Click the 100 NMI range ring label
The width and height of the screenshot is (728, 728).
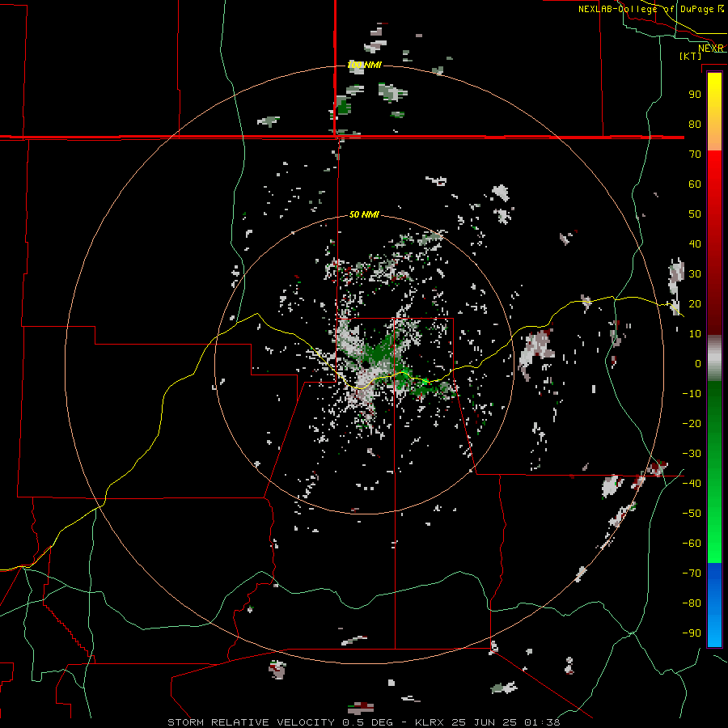tap(365, 65)
